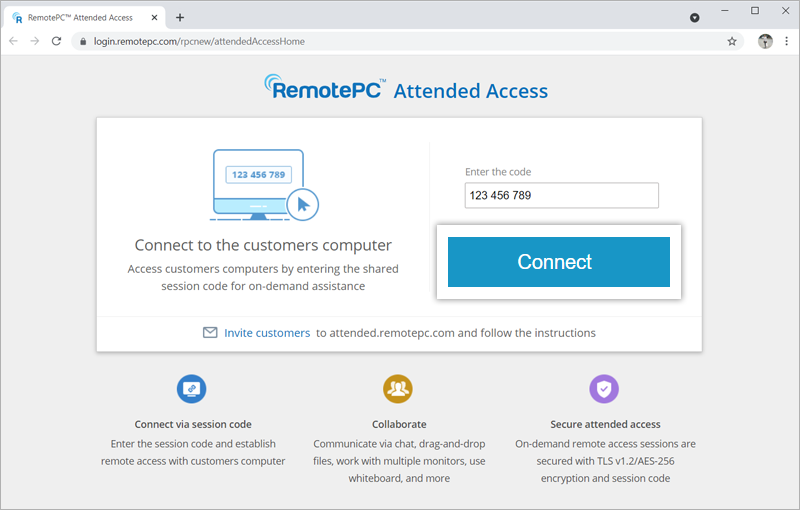Bookmark this page with the star icon
The height and width of the screenshot is (510, 800).
[x=732, y=41]
